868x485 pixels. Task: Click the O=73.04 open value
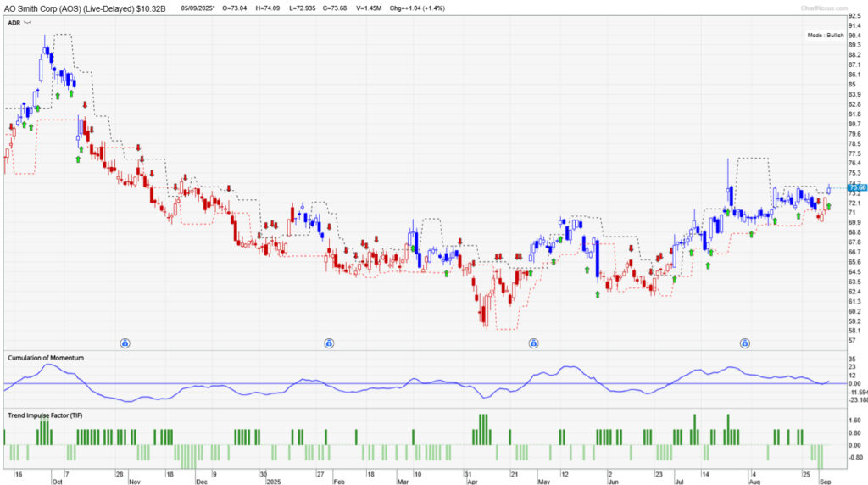click(x=235, y=8)
